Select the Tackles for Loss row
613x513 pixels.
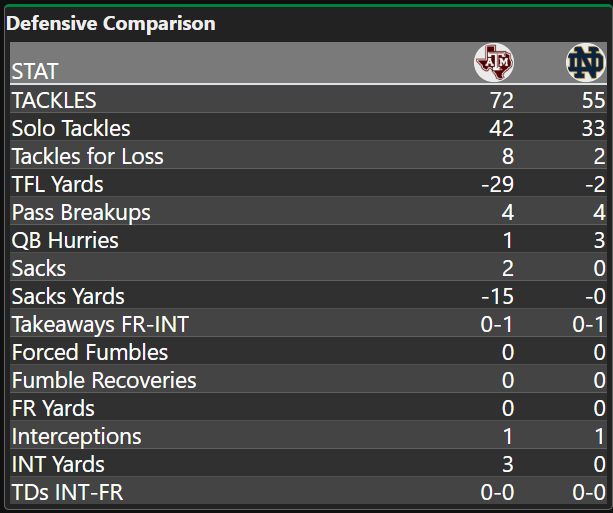pos(87,156)
